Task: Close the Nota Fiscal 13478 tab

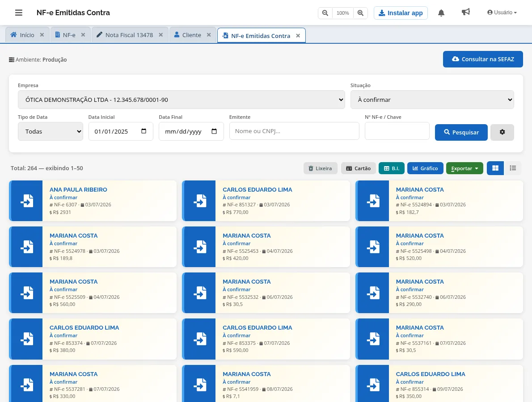Action: click(x=161, y=35)
